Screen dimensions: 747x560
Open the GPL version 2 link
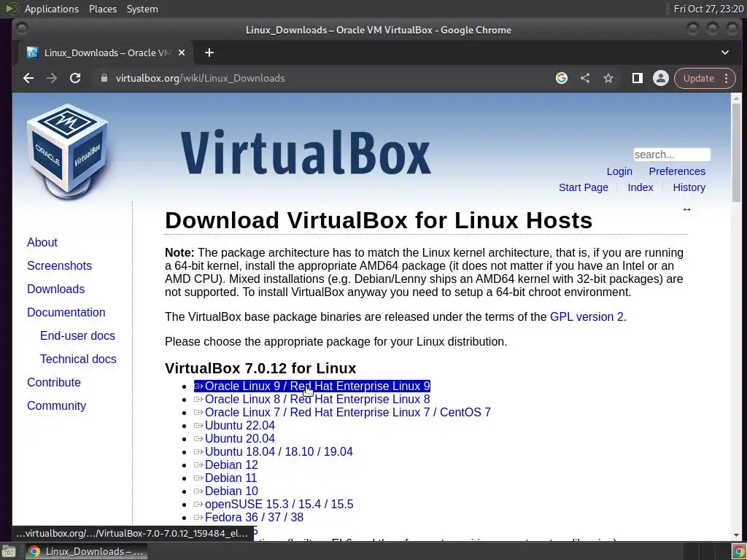[587, 316]
